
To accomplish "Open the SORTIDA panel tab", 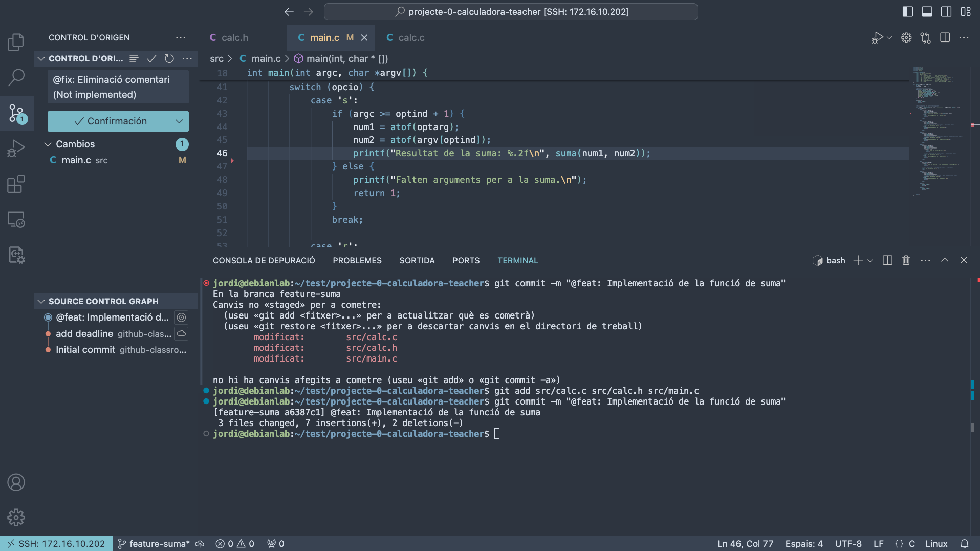I will [x=417, y=260].
